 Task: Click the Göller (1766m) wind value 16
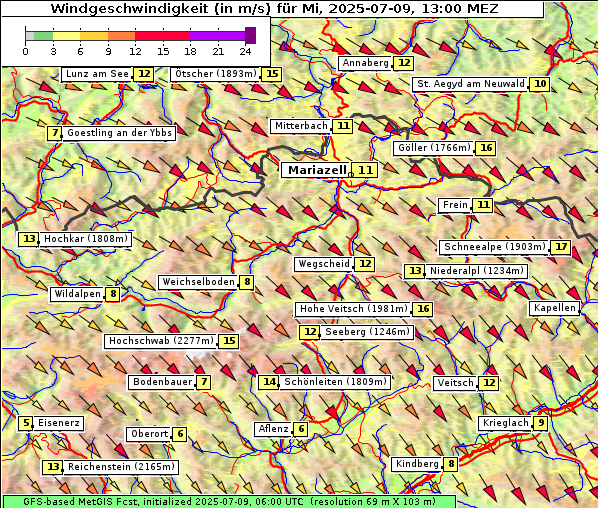click(486, 148)
